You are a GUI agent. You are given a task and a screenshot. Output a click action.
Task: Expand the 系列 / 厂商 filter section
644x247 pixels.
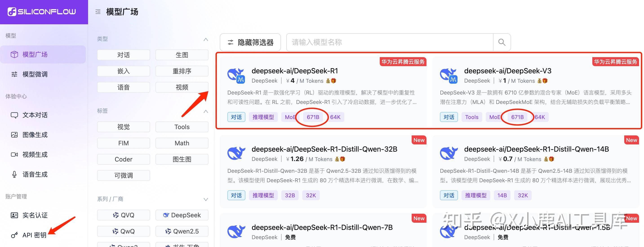point(206,199)
